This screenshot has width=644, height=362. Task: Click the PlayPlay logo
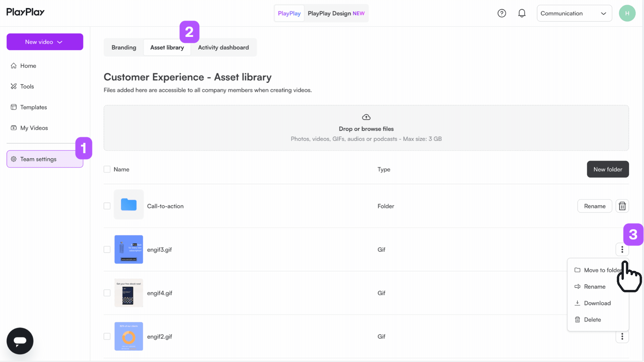pos(25,12)
